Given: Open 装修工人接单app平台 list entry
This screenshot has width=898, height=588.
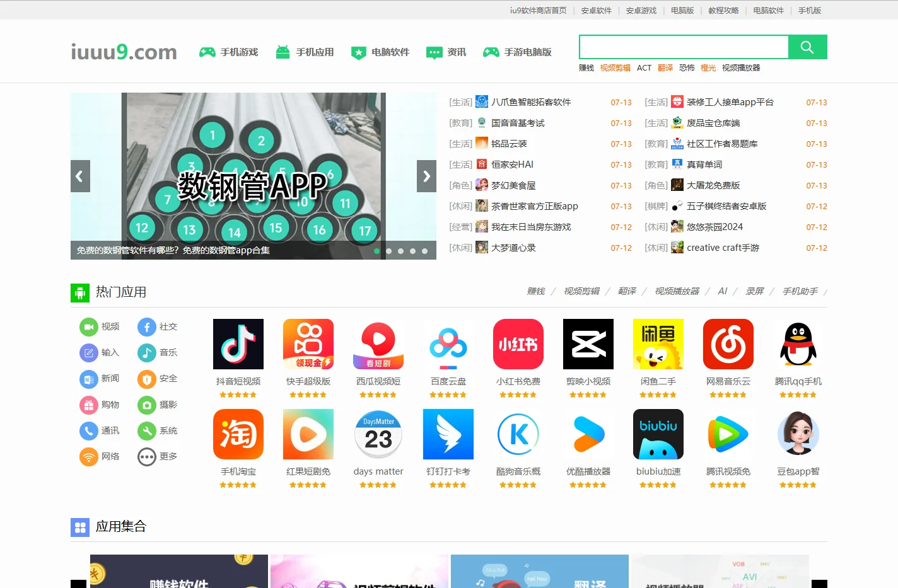Looking at the screenshot, I should [730, 102].
